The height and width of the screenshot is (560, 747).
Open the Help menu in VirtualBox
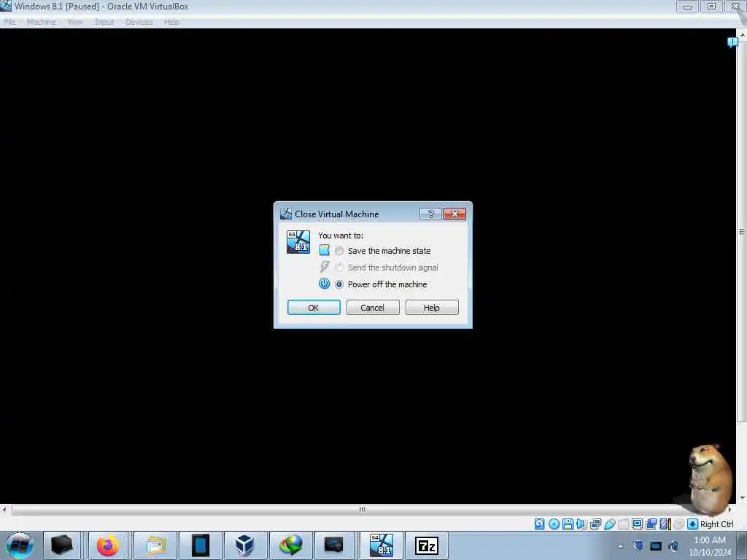click(171, 22)
